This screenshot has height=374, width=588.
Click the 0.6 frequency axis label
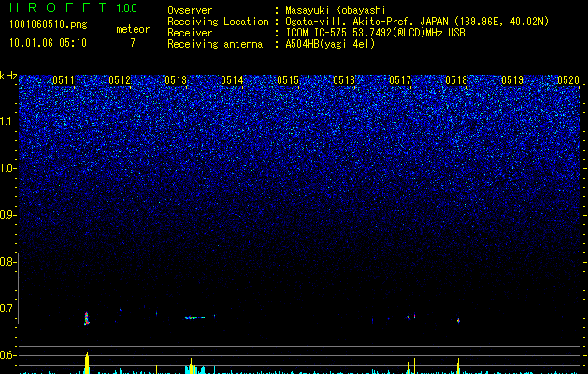(7, 355)
